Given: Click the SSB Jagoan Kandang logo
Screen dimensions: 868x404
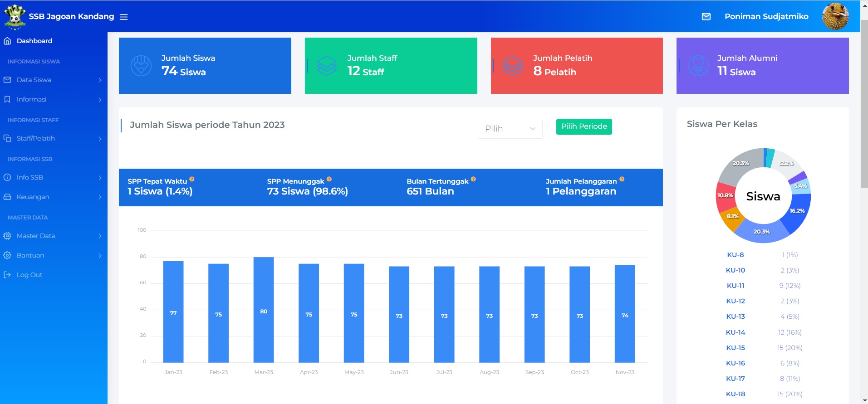Looking at the screenshot, I should pos(15,17).
